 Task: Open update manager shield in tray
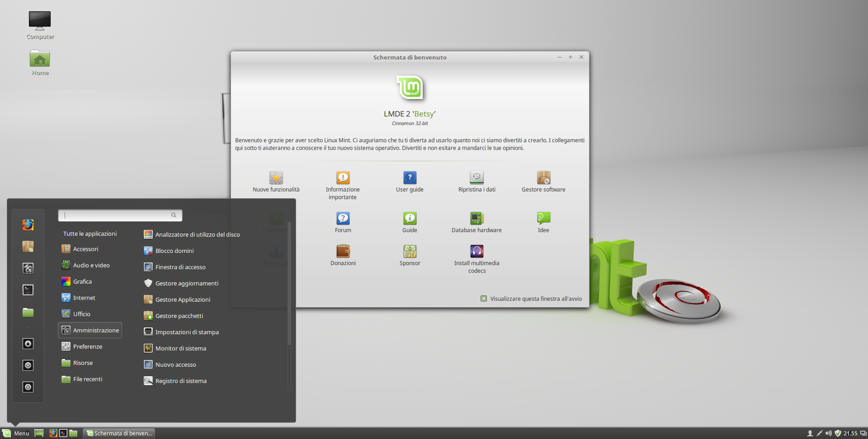tap(838, 433)
